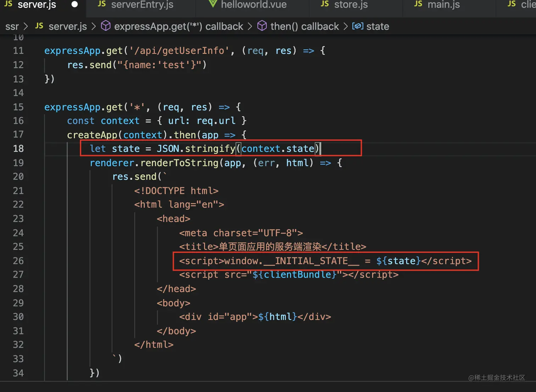Click 'context' variable declaration on line 16

pyautogui.click(x=120, y=121)
